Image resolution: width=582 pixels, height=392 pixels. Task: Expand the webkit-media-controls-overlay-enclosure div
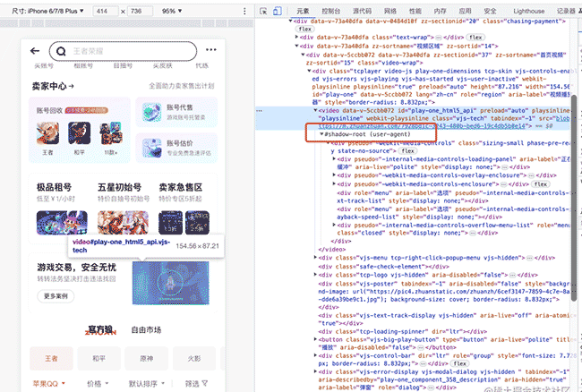335,175
